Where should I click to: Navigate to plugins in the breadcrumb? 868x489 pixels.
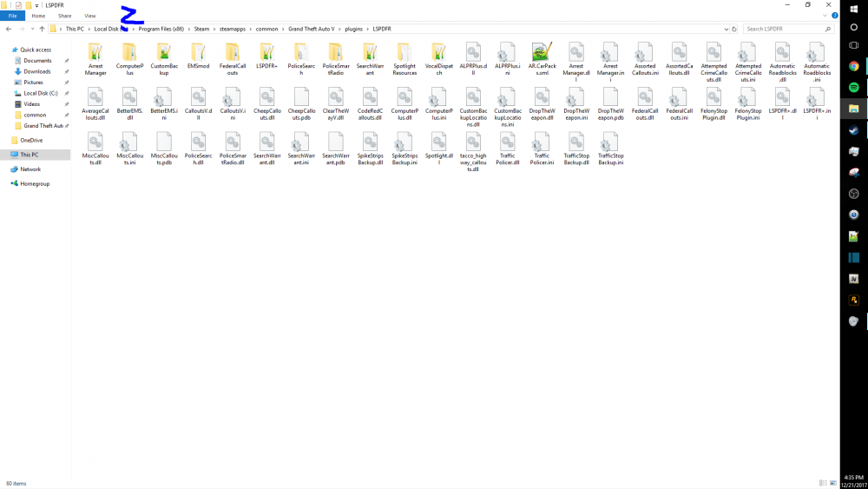coord(354,29)
